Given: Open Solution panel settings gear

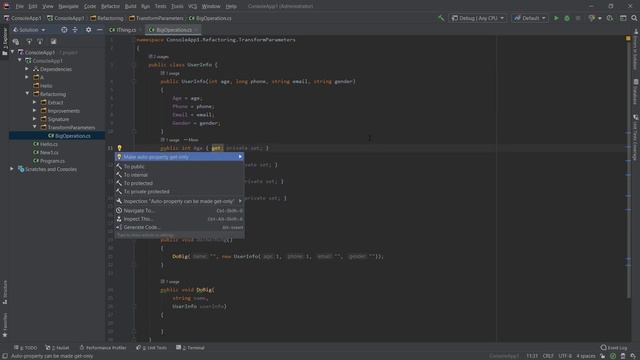Looking at the screenshot, I should [x=88, y=30].
